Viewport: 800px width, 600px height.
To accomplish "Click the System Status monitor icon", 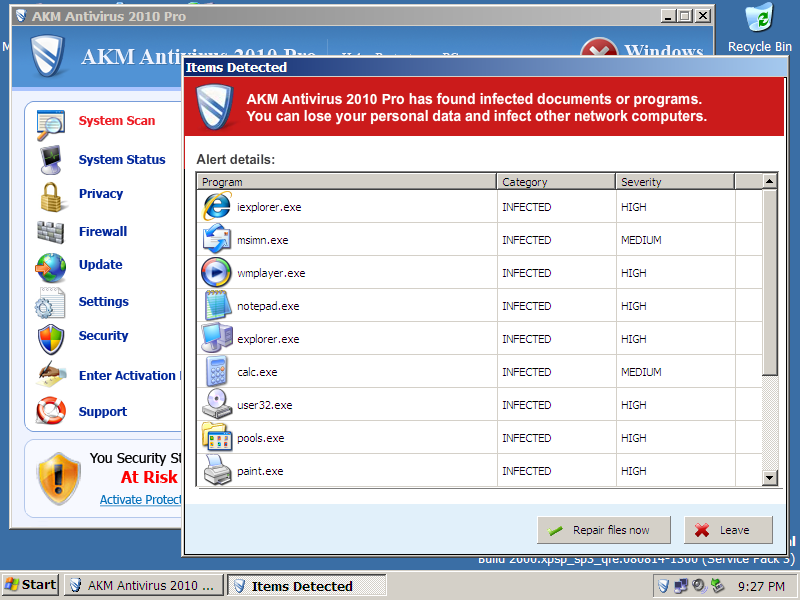I will (50, 160).
